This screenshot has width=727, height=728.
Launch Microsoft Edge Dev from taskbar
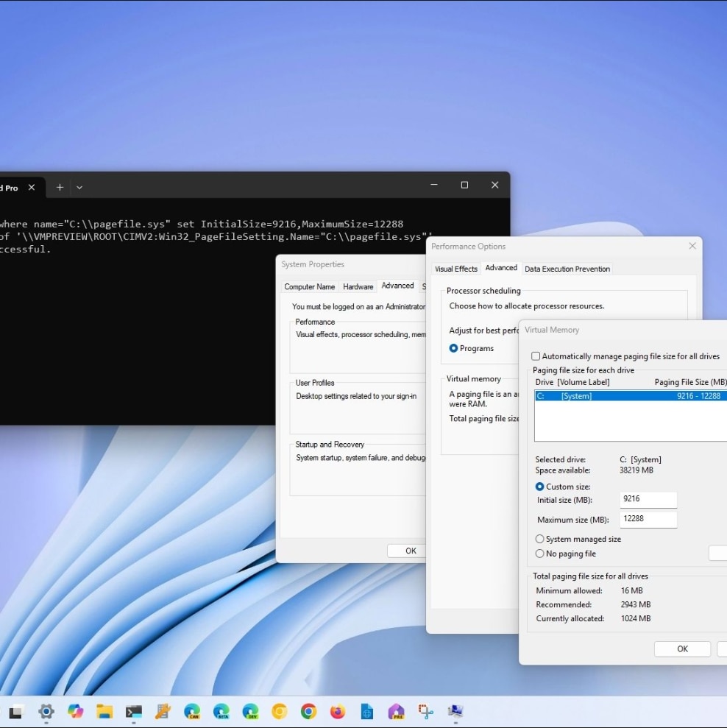coord(251,712)
